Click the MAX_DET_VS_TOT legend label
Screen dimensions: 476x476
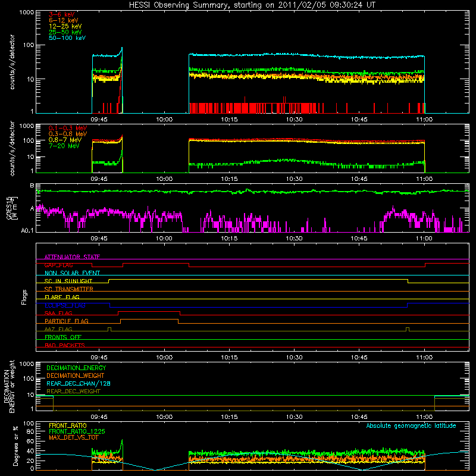coord(74,437)
